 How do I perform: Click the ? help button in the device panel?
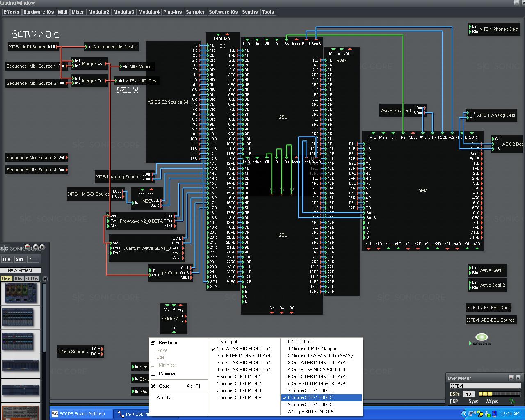(33, 259)
